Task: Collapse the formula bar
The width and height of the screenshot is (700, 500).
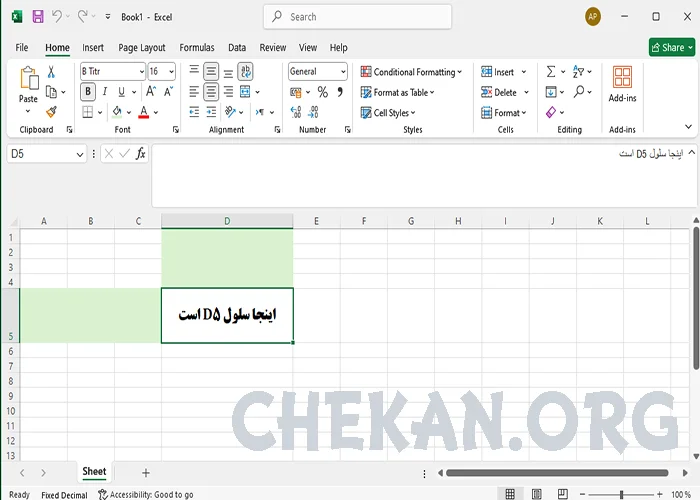Action: [x=691, y=152]
